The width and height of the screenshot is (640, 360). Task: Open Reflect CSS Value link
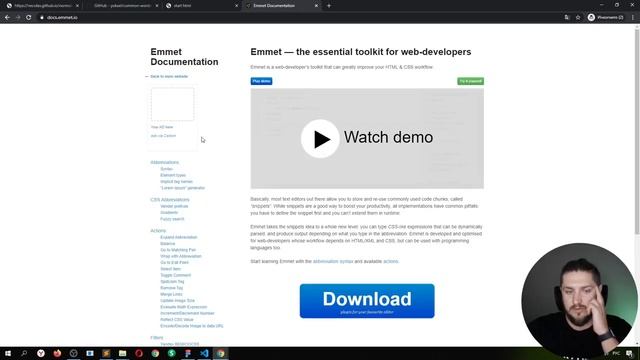pos(177,320)
